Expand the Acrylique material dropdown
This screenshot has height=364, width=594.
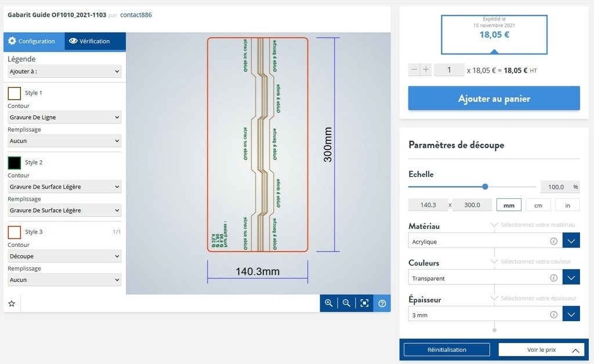[x=571, y=241]
